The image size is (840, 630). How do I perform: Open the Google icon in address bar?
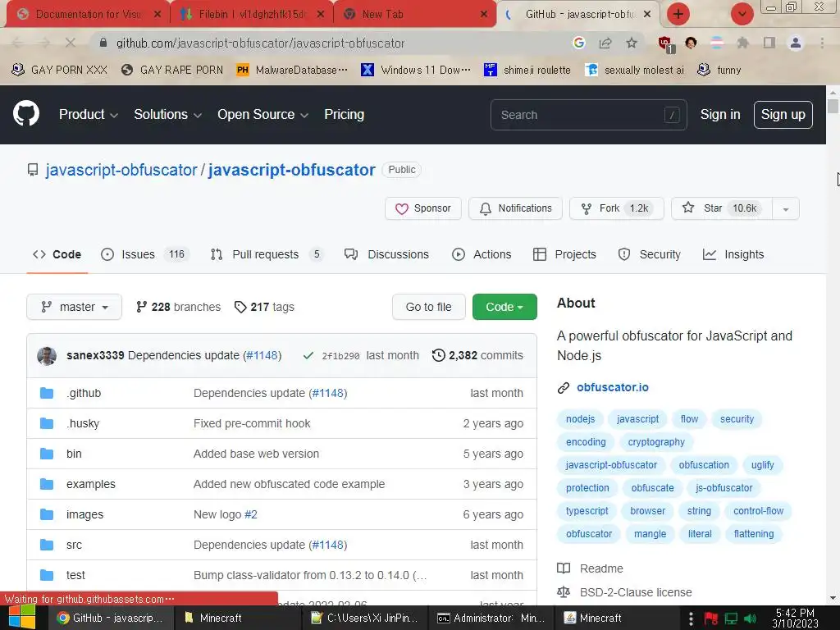coord(579,43)
